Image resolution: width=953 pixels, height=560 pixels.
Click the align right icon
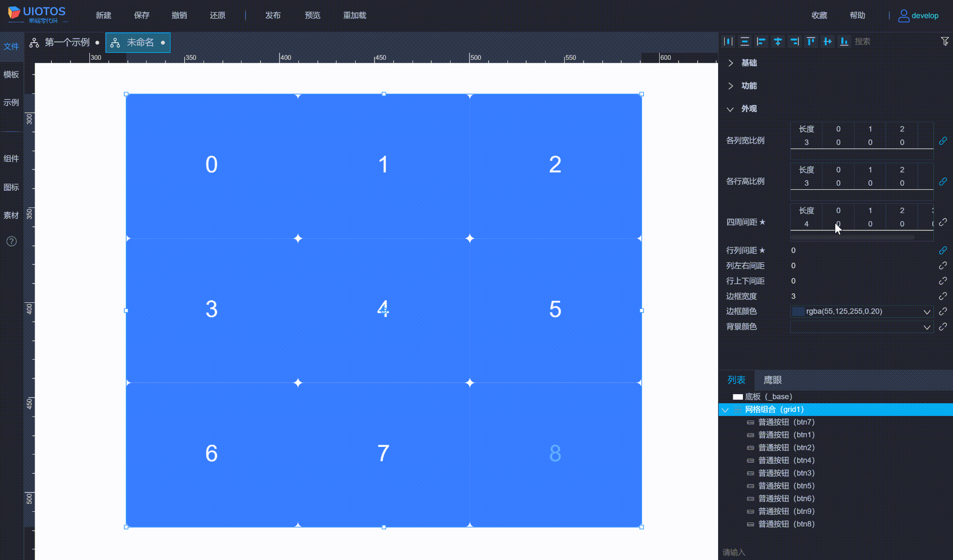(x=794, y=42)
